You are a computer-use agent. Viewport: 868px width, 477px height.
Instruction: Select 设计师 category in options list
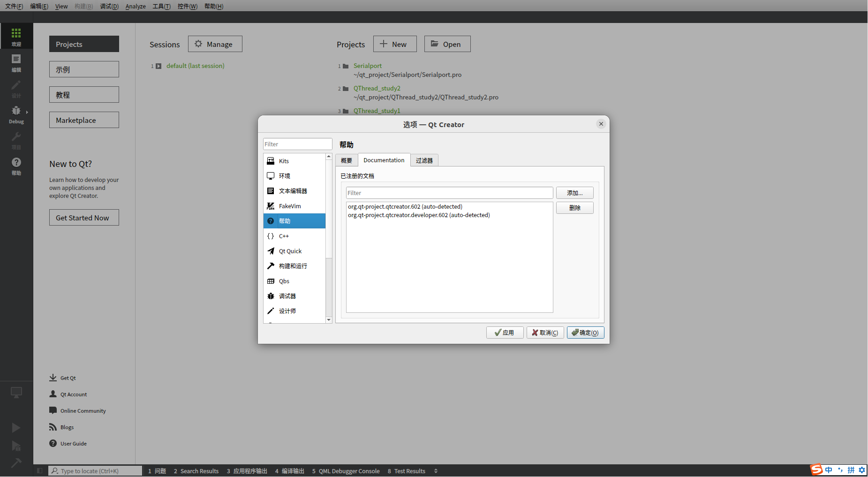tap(294, 311)
